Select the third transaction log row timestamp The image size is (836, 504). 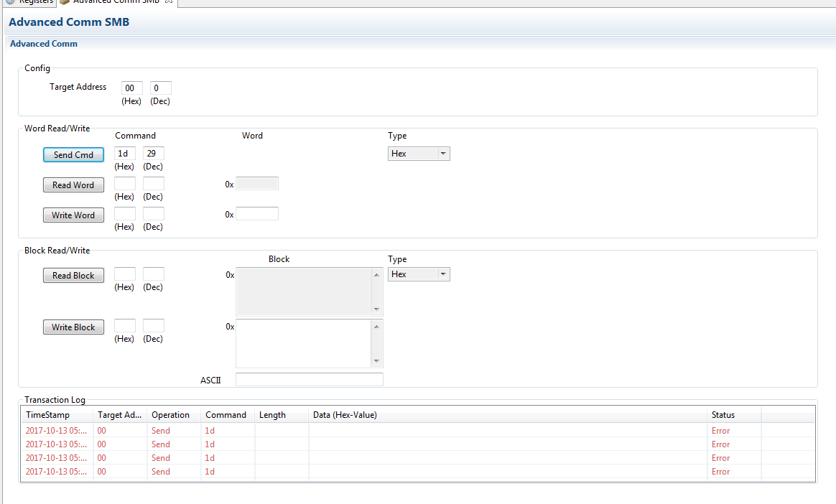point(56,458)
